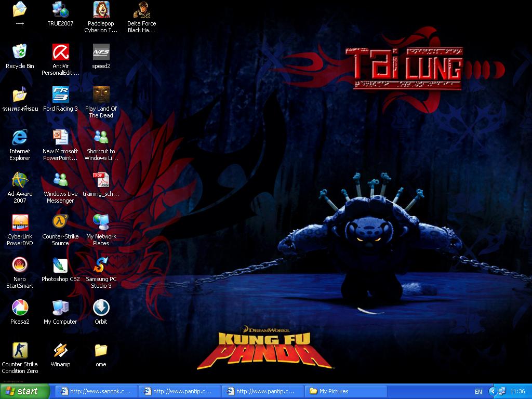This screenshot has width=532, height=399.
Task: Click the Play Land Of The Dead icon
Action: pos(101,95)
